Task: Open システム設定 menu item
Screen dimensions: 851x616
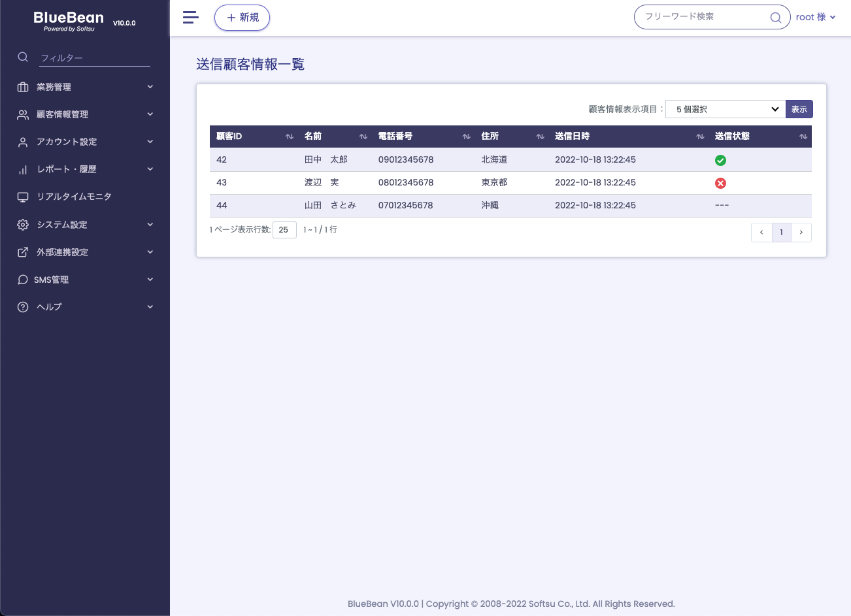Action: [x=85, y=225]
